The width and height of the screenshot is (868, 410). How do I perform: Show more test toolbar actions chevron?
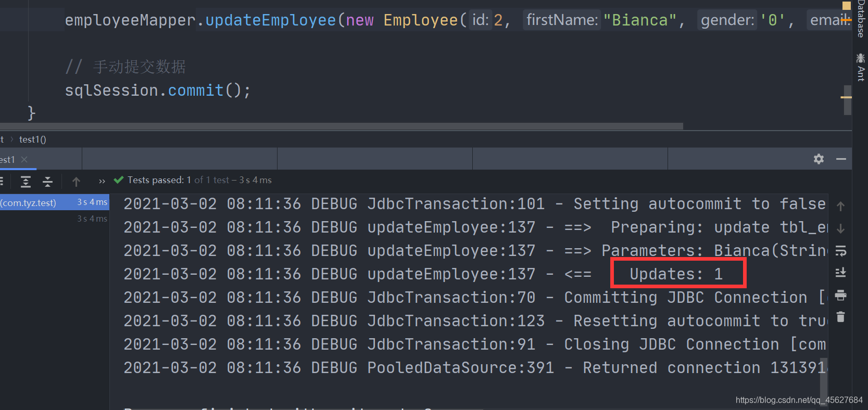click(102, 181)
